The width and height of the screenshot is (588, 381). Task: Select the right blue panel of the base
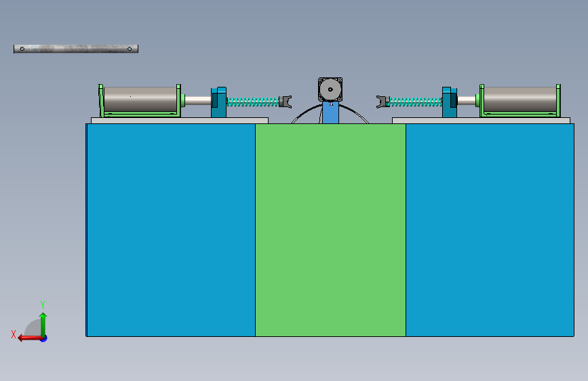pos(490,230)
